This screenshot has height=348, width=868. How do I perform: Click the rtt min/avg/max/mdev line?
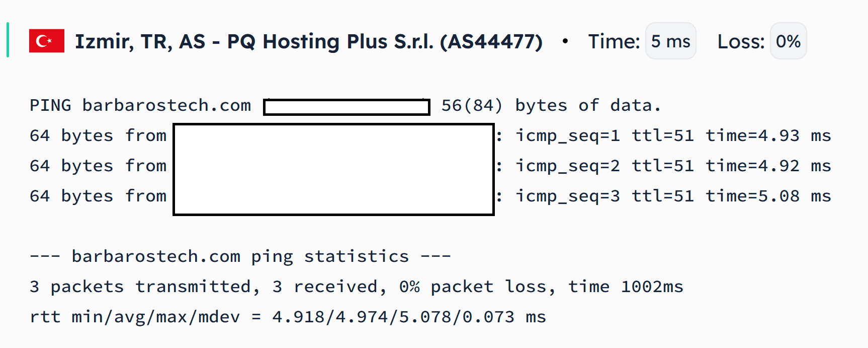point(288,317)
